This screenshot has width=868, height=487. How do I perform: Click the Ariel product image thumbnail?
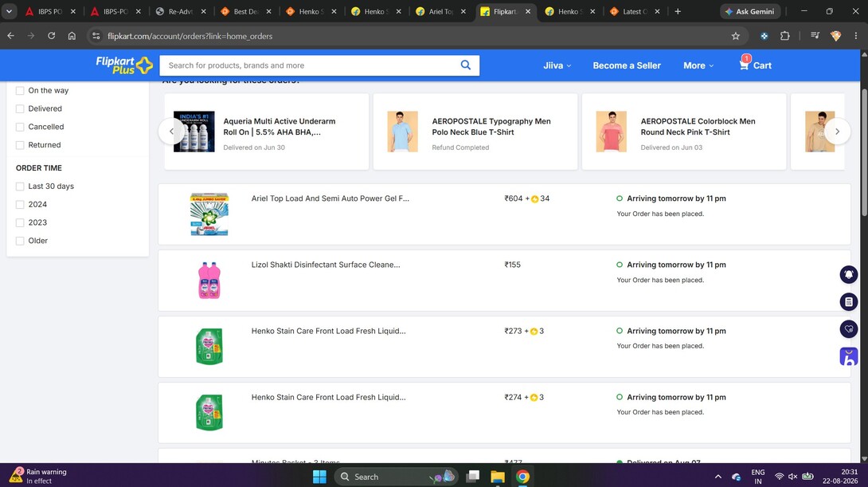(209, 214)
